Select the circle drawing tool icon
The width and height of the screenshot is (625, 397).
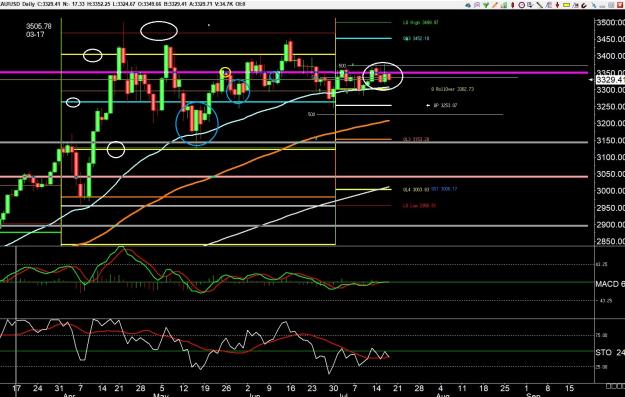tap(521, 5)
